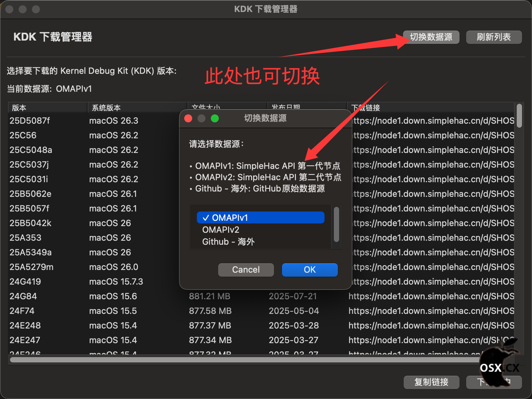The height and width of the screenshot is (399, 532).
Task: Cancel the 切换数据源 dialog
Action: pyautogui.click(x=245, y=270)
